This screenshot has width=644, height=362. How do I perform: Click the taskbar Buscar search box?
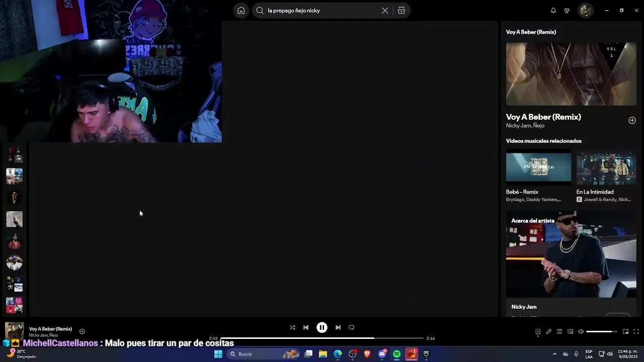tap(263, 354)
